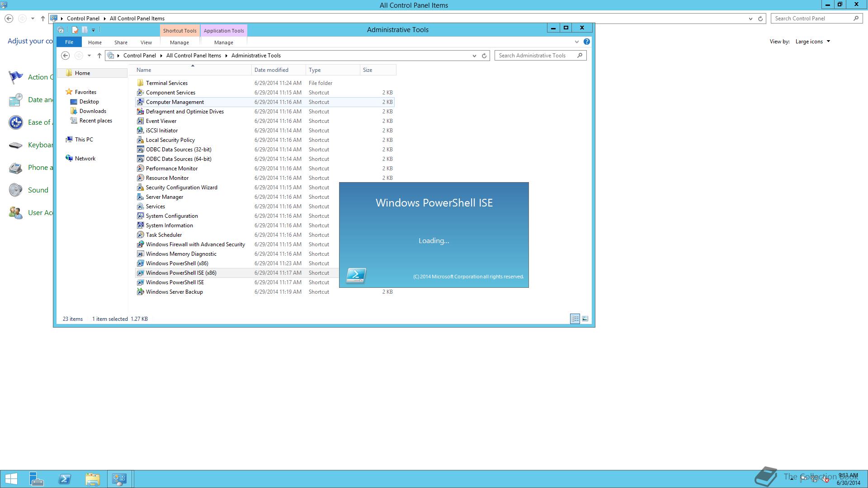This screenshot has height=488, width=868.
Task: Select ODBC Data Sources (32-bit) row
Action: [x=264, y=150]
